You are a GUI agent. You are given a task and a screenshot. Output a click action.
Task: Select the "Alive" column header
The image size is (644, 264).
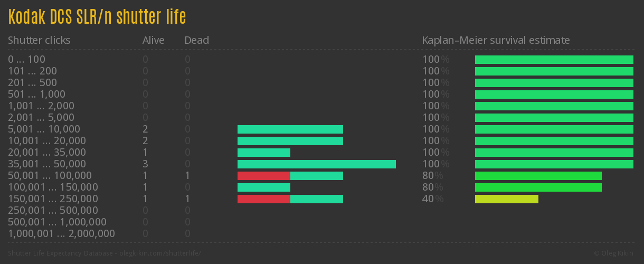click(x=153, y=40)
